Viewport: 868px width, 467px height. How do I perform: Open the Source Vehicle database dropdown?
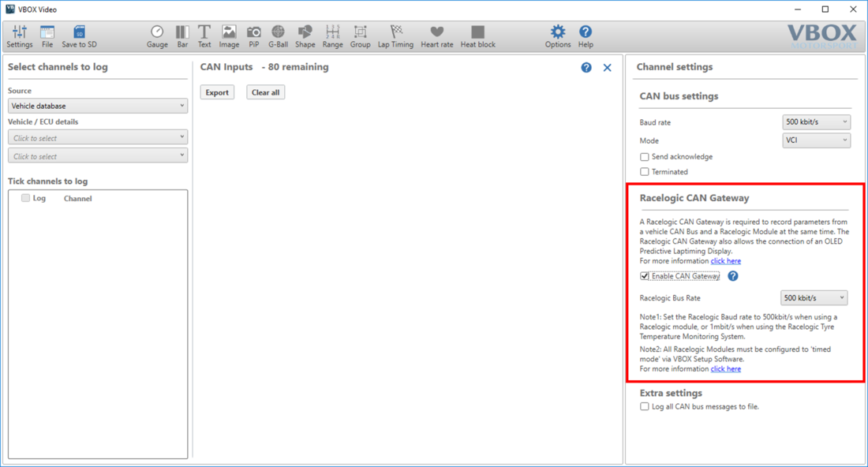coord(97,106)
